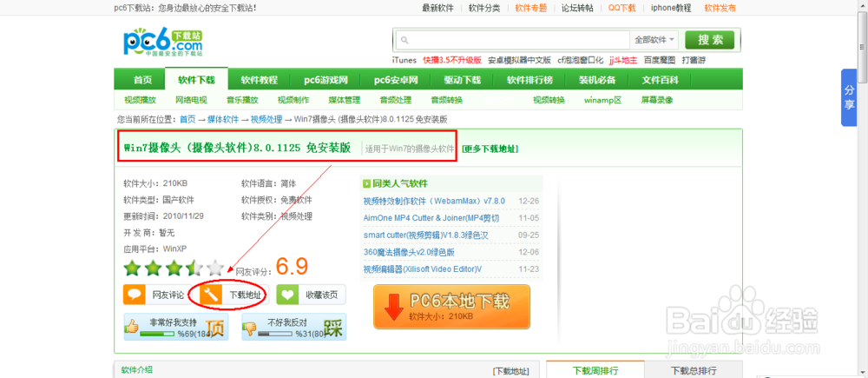The width and height of the screenshot is (868, 378).
Task: Open 音频处理 subcategory link
Action: [x=395, y=100]
